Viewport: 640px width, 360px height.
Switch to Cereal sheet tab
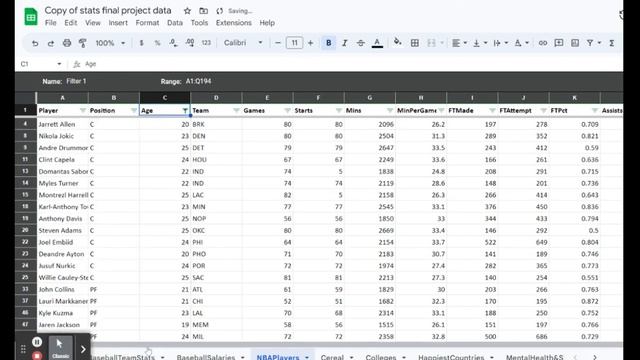click(332, 357)
